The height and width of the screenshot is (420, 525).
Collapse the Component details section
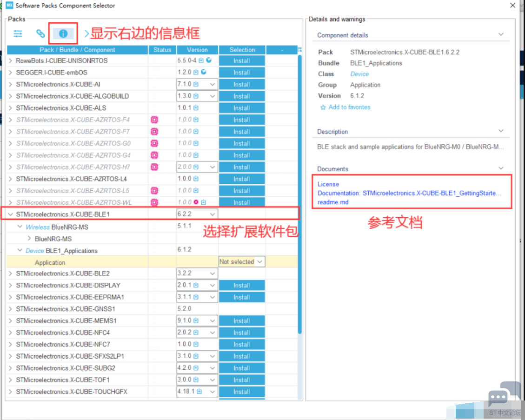[x=501, y=34]
